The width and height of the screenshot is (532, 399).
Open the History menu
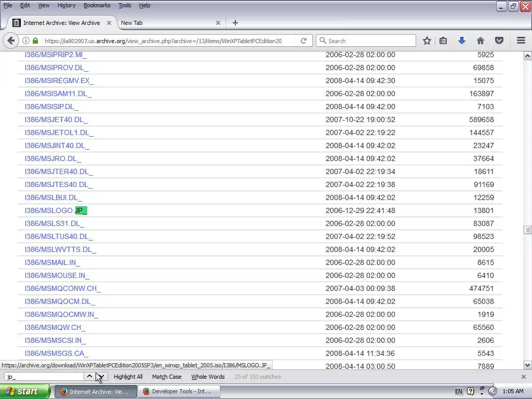click(x=66, y=5)
